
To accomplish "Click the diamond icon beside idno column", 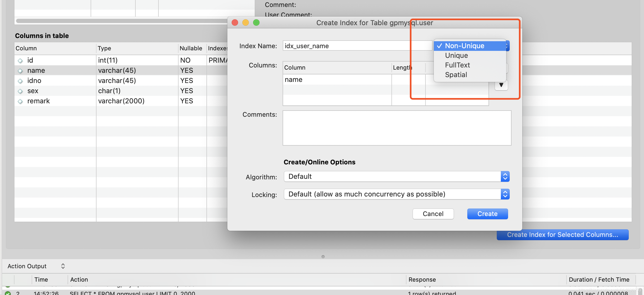I will pyautogui.click(x=20, y=81).
